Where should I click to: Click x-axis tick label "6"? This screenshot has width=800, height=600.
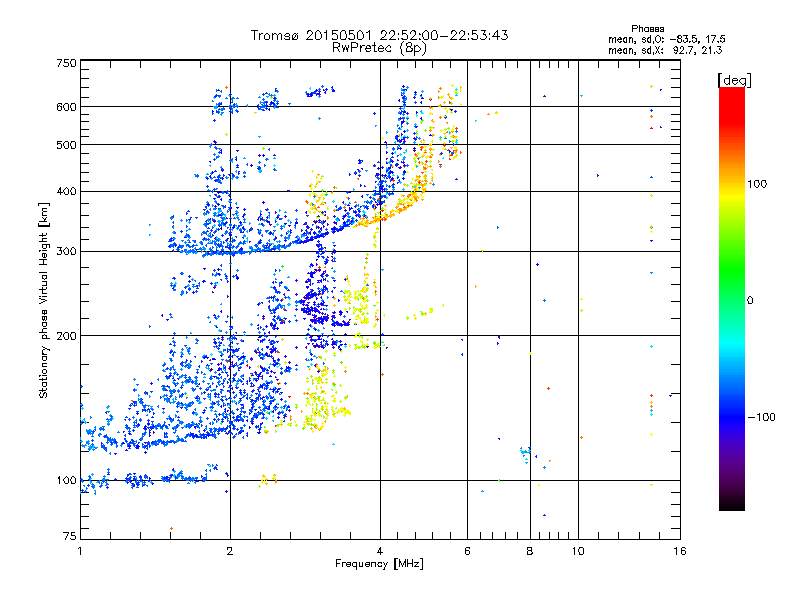[467, 551]
